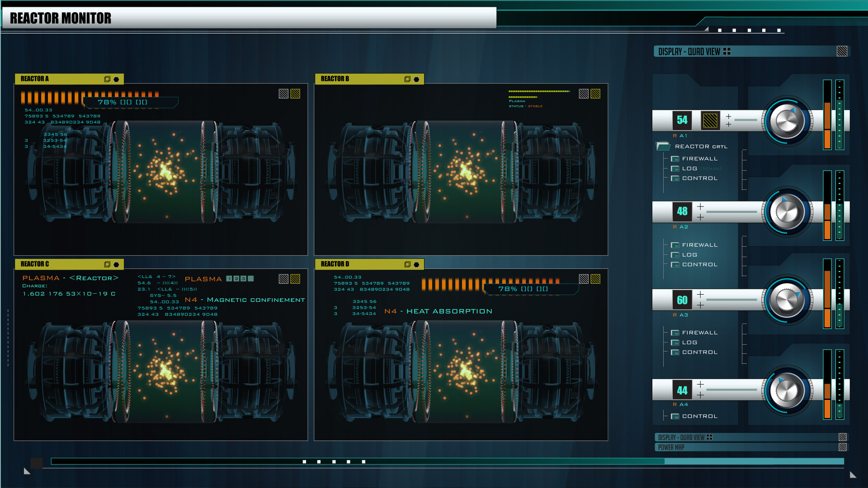Select Firewall under R A1 reactor control
Image resolution: width=868 pixels, height=488 pixels.
point(699,159)
